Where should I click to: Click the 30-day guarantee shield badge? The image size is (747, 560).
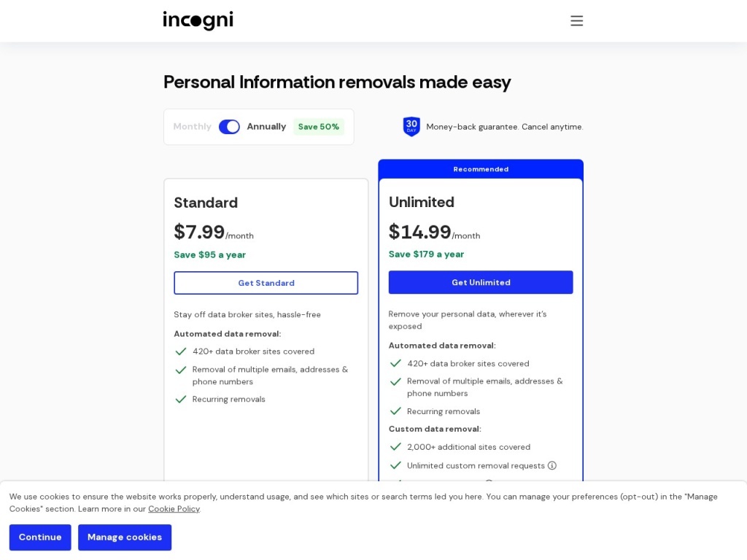pos(411,127)
